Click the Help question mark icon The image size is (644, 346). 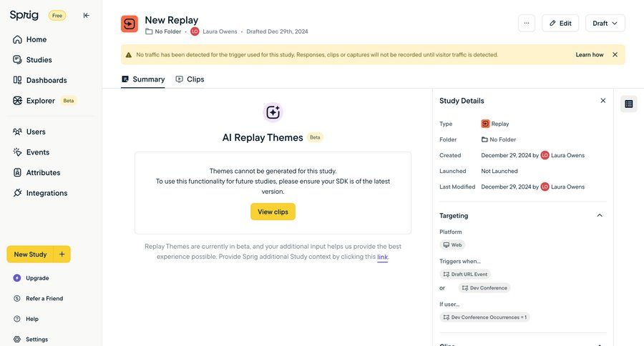[17, 319]
